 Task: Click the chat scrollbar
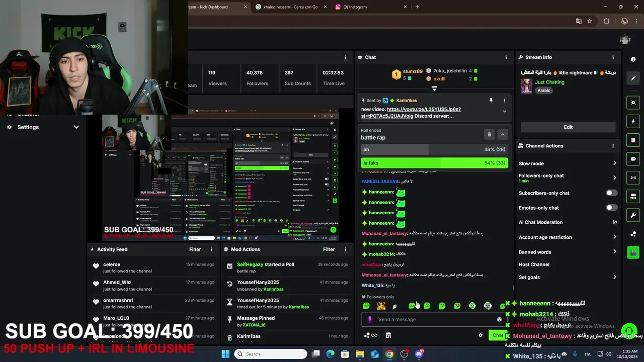pos(513,288)
